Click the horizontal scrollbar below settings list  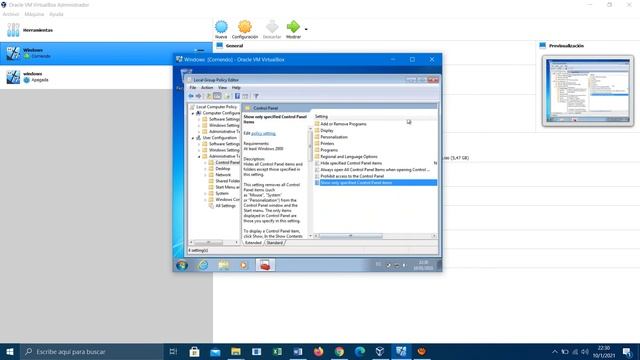pos(375,236)
